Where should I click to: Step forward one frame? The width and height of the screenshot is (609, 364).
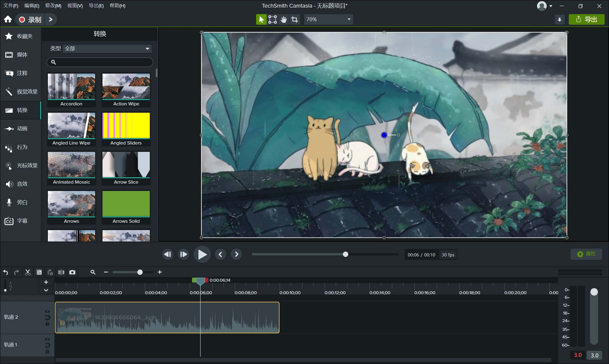coord(184,255)
